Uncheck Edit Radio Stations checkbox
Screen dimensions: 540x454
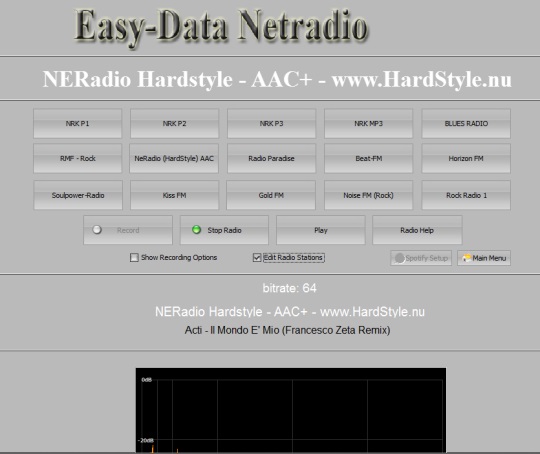pos(257,257)
